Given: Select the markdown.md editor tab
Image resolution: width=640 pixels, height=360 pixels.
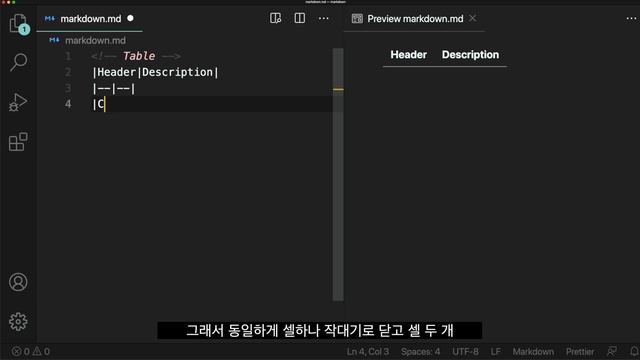Looking at the screenshot, I should coord(89,19).
